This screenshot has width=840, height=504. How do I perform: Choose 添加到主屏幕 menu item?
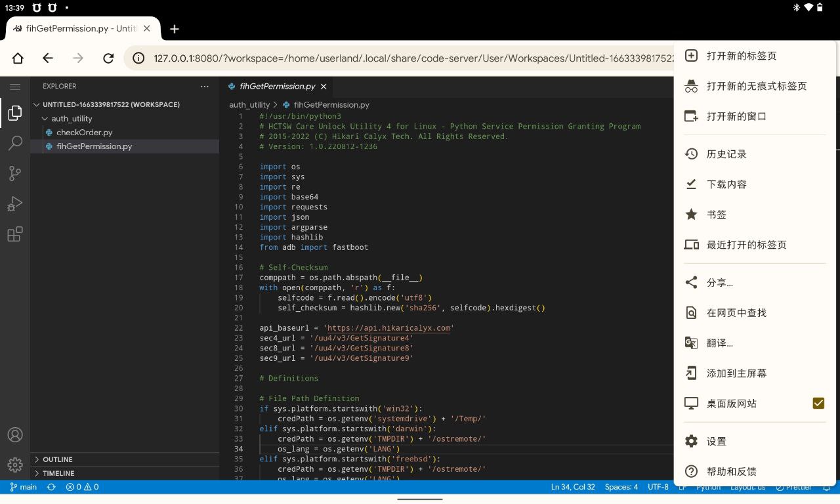pyautogui.click(x=755, y=373)
